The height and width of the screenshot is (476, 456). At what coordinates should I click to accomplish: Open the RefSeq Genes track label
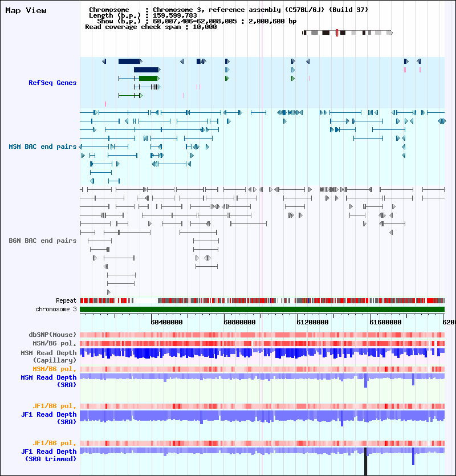click(x=52, y=83)
